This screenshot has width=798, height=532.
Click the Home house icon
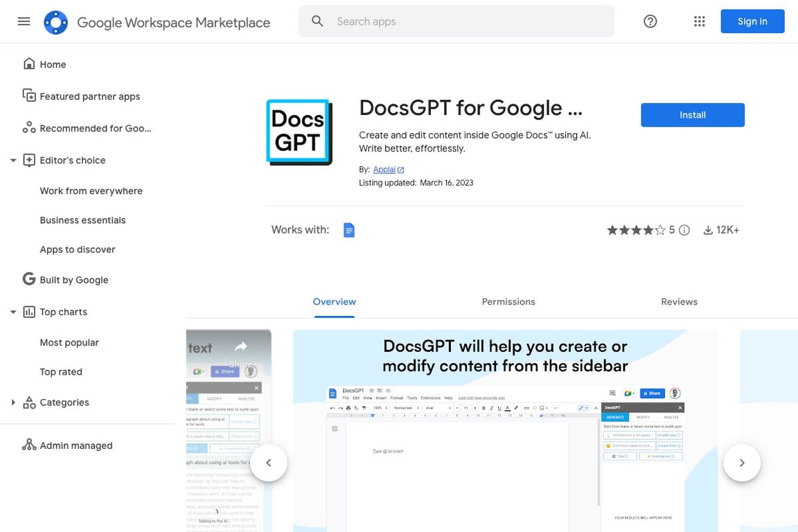[29, 64]
